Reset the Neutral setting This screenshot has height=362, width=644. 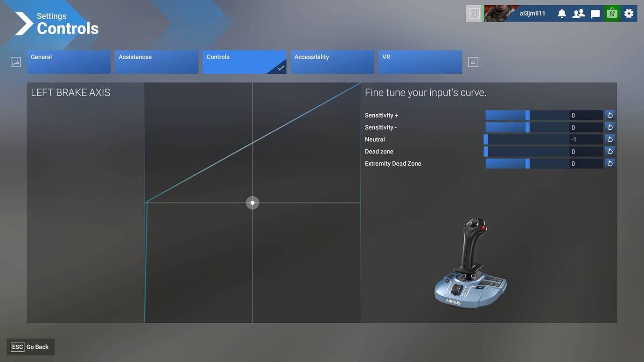pos(610,139)
